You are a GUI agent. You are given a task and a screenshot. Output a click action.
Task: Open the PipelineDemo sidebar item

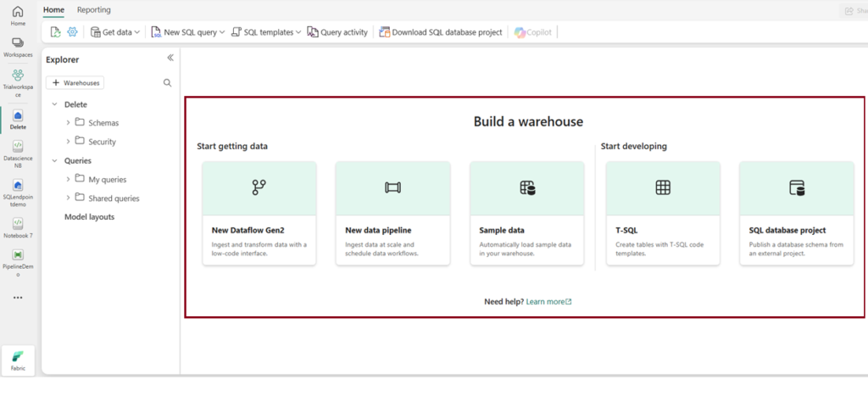pyautogui.click(x=18, y=259)
